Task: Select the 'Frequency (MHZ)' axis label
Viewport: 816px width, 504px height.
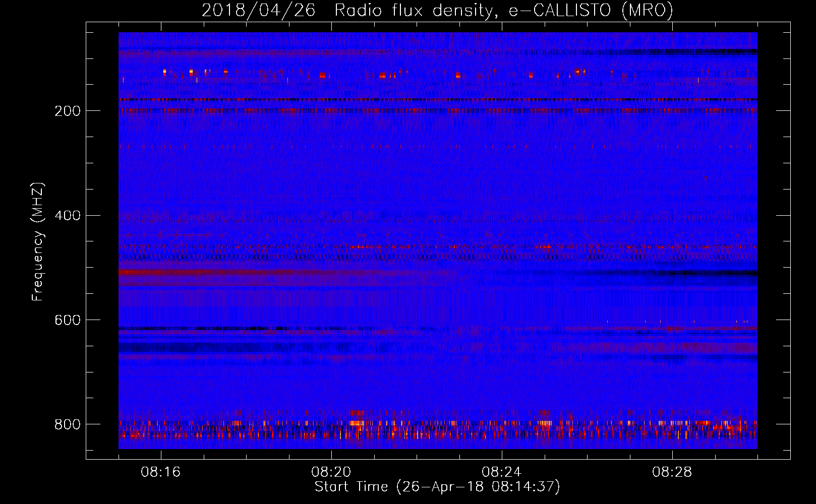Action: click(x=38, y=242)
